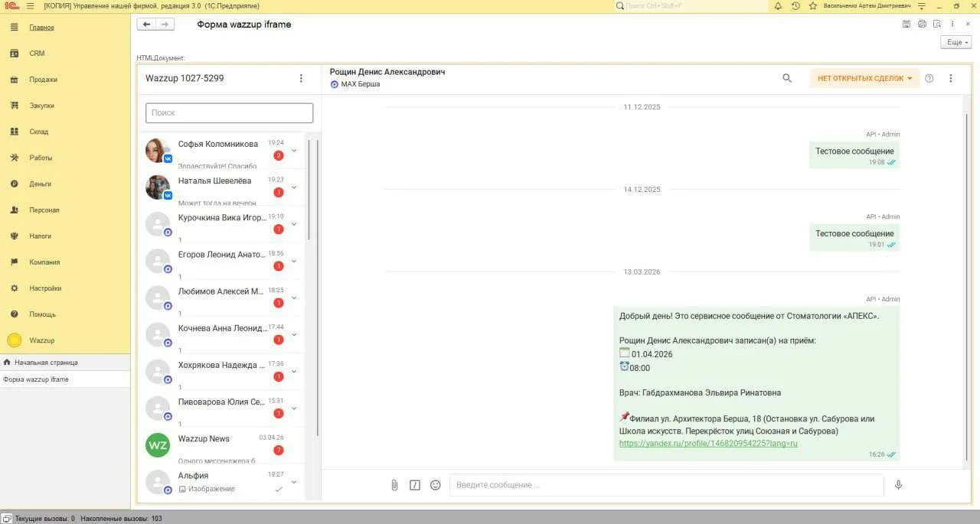Open the 1C main menu hamburger icon

pyautogui.click(x=30, y=5)
